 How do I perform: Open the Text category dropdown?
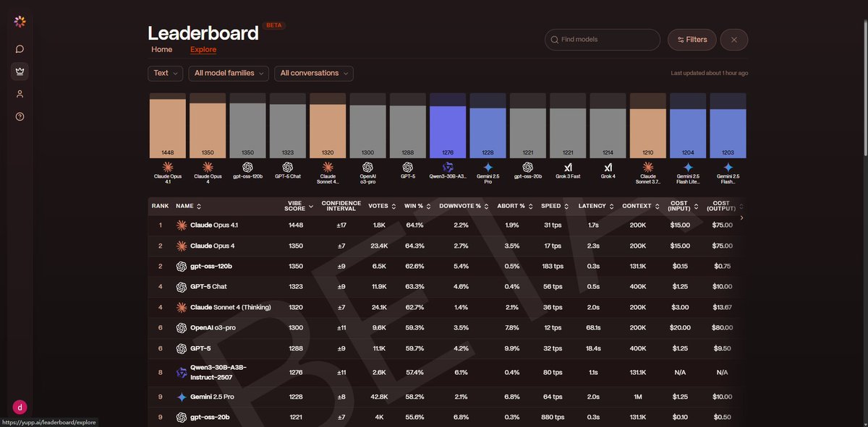pyautogui.click(x=165, y=73)
